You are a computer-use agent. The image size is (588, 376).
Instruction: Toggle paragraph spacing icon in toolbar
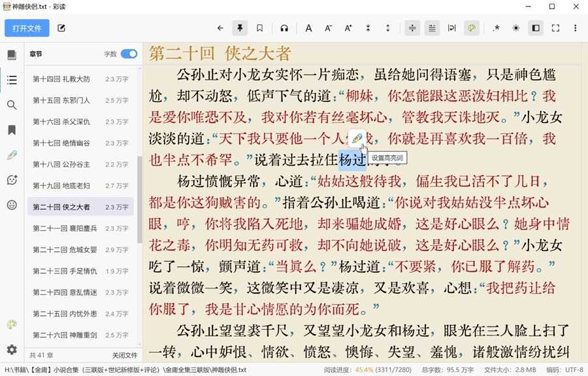412,28
